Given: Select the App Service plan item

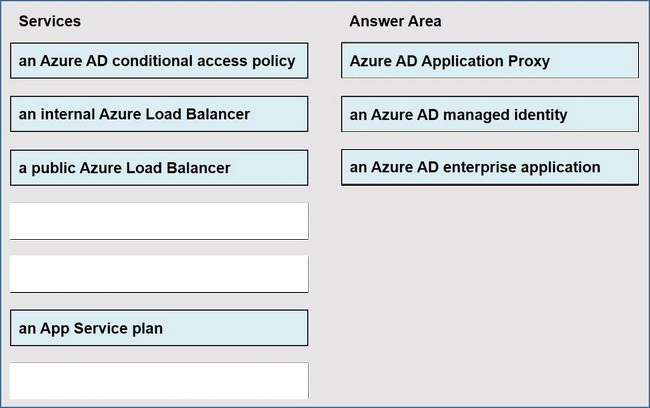Looking at the screenshot, I should [x=159, y=328].
